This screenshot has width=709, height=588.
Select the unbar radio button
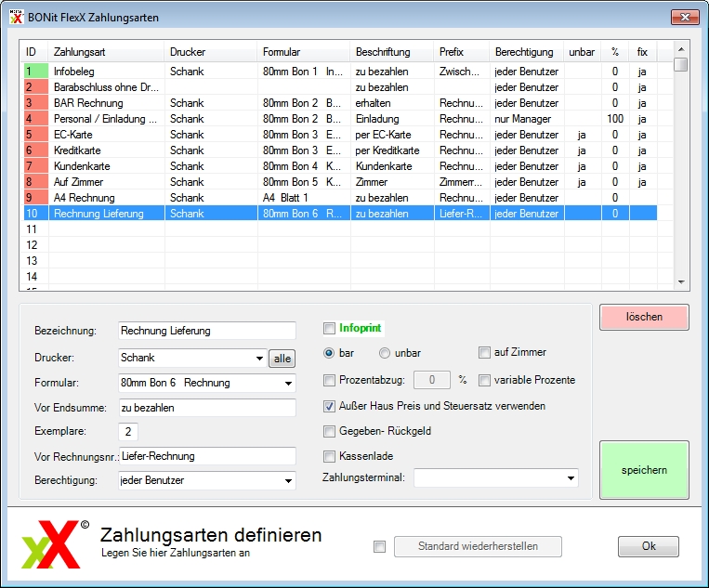[385, 353]
